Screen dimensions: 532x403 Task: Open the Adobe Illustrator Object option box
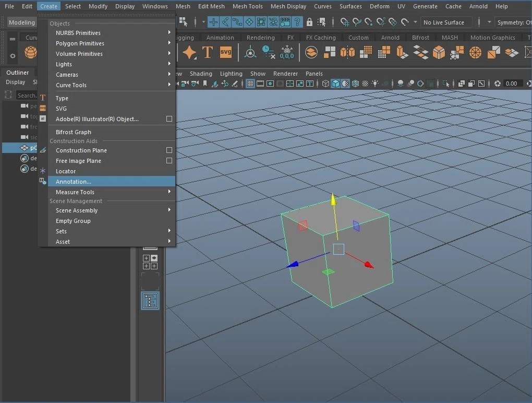click(x=169, y=119)
